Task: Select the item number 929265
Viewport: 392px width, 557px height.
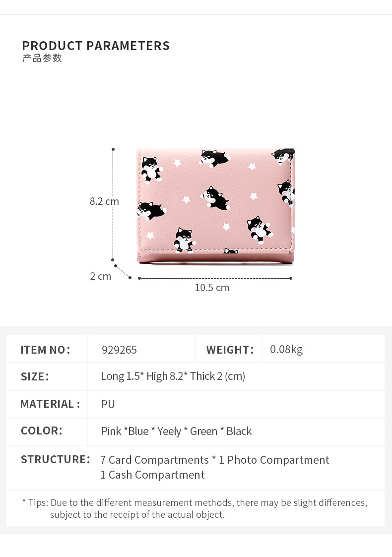Action: coord(119,350)
